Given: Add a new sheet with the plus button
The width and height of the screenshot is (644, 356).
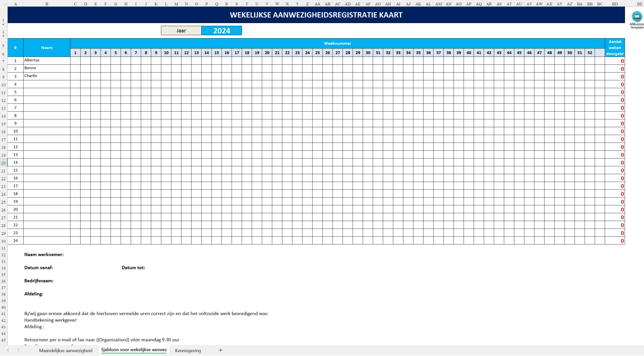Looking at the screenshot, I should click(220, 350).
